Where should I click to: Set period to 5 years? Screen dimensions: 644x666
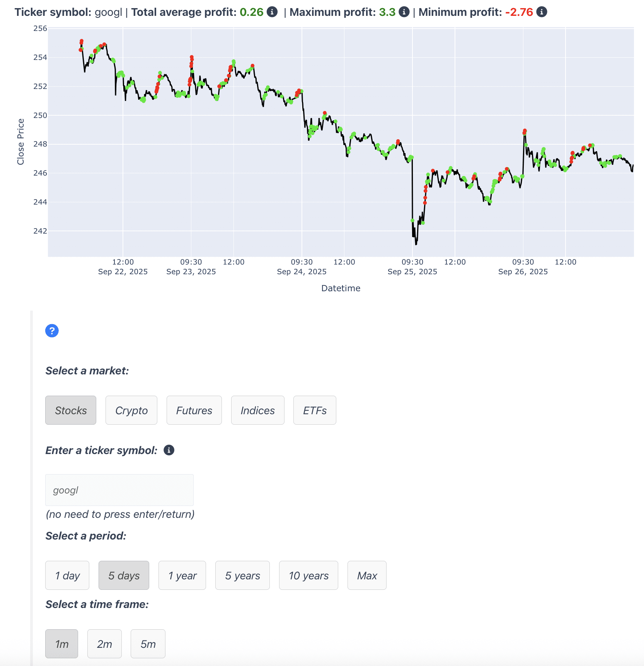point(242,575)
